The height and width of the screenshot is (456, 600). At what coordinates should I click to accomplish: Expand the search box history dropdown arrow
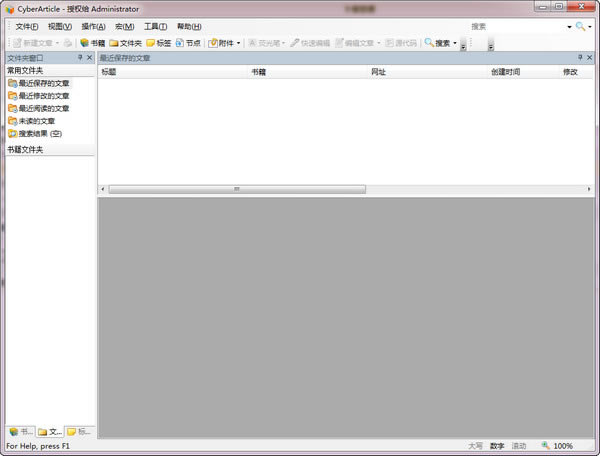pos(569,26)
